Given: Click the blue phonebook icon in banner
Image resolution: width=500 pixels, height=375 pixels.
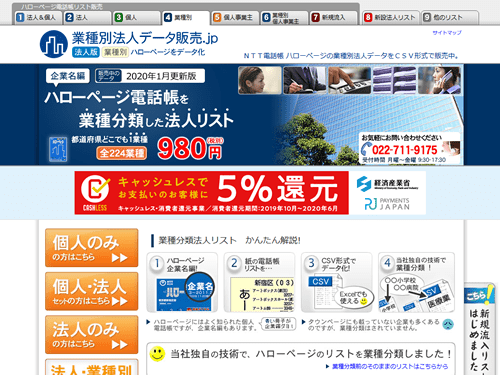Looking at the screenshot, I should (x=58, y=149).
